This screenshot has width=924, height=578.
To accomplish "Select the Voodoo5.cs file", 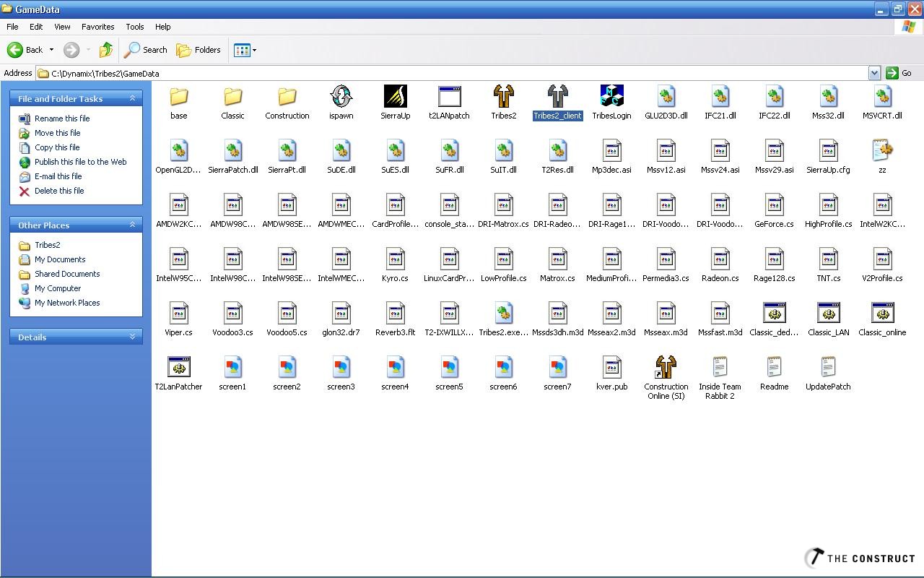I will [x=287, y=313].
